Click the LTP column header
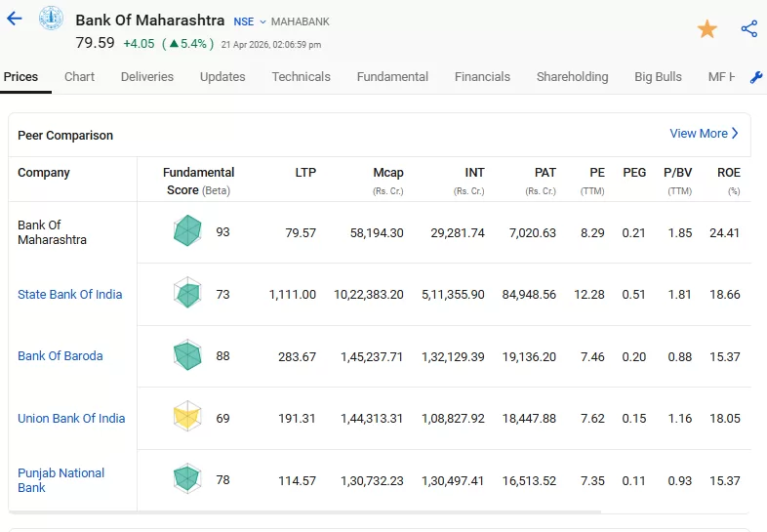Image resolution: width=767 pixels, height=532 pixels. coord(305,172)
